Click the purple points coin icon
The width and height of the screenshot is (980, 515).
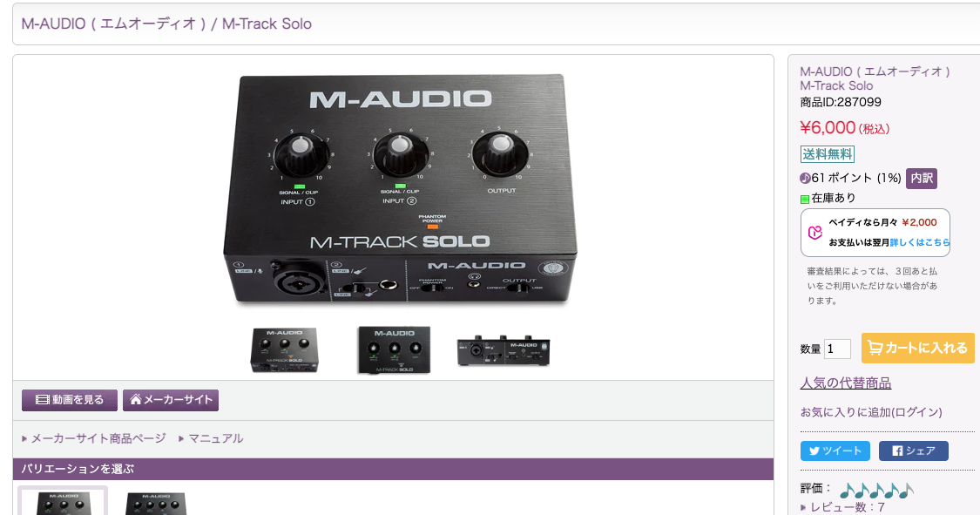pyautogui.click(x=805, y=178)
